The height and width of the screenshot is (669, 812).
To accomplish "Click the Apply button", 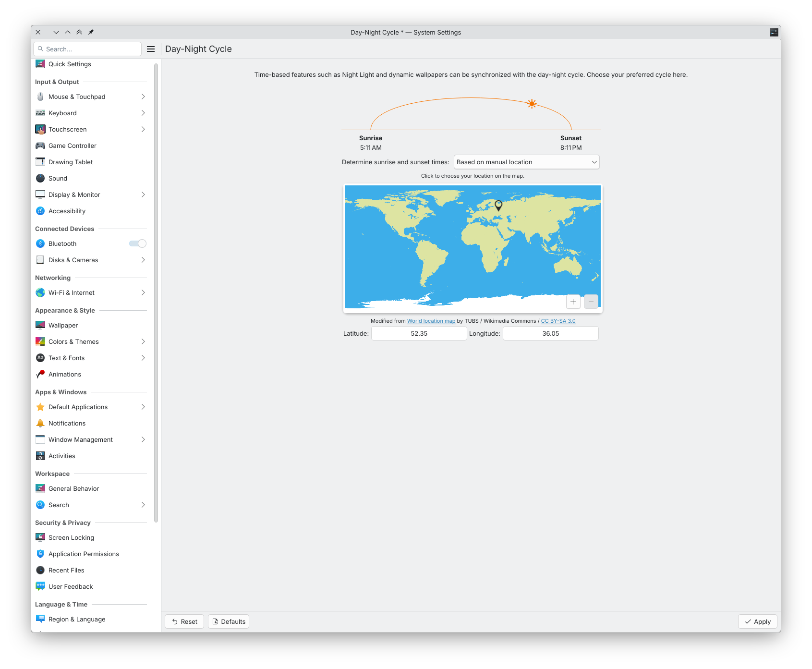I will pos(757,621).
